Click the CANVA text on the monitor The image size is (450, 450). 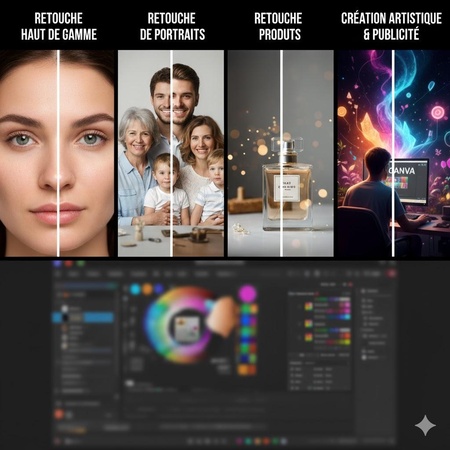tap(402, 171)
